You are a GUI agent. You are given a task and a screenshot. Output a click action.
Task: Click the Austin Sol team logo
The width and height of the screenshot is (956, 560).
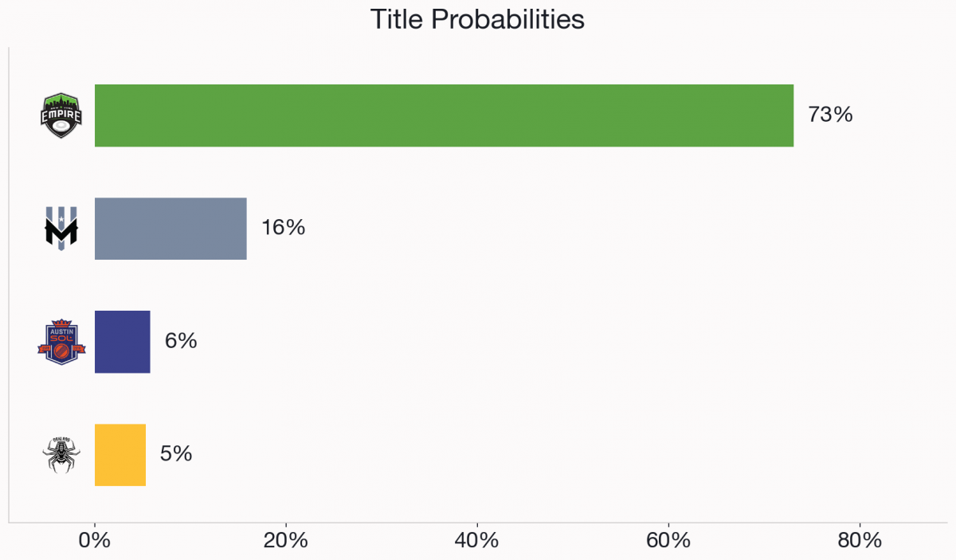click(61, 342)
